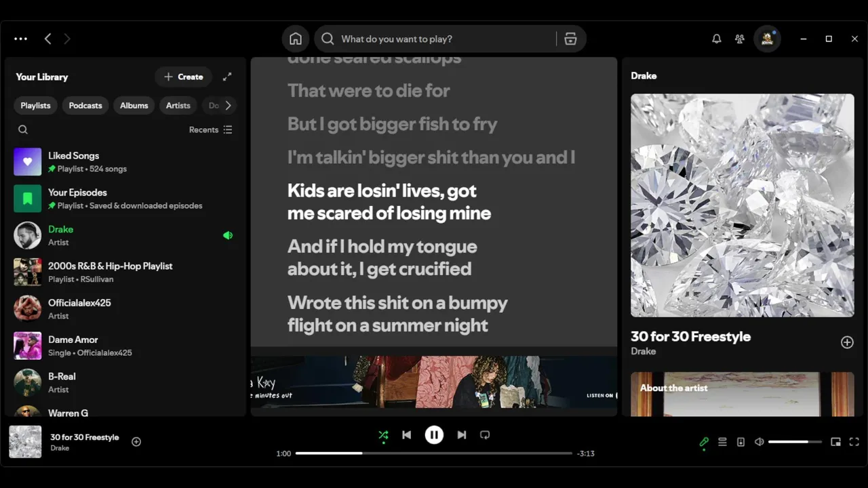This screenshot has width=868, height=488.
Task: Toggle repeat mode
Action: tap(485, 435)
